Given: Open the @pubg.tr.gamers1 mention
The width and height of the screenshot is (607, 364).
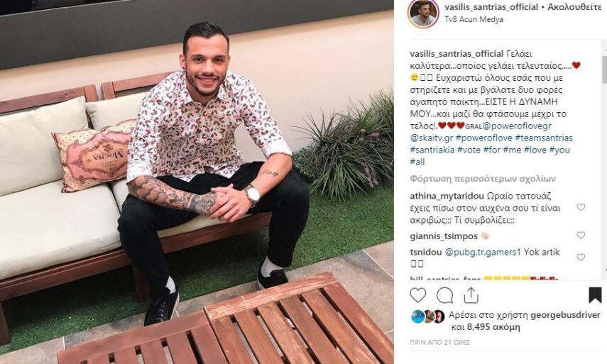Looking at the screenshot, I should (x=483, y=252).
